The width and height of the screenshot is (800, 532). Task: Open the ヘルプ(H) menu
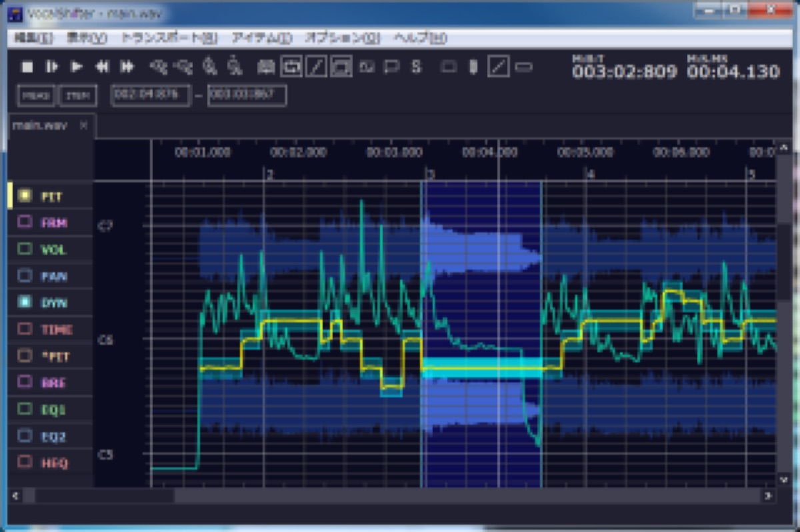[x=420, y=38]
